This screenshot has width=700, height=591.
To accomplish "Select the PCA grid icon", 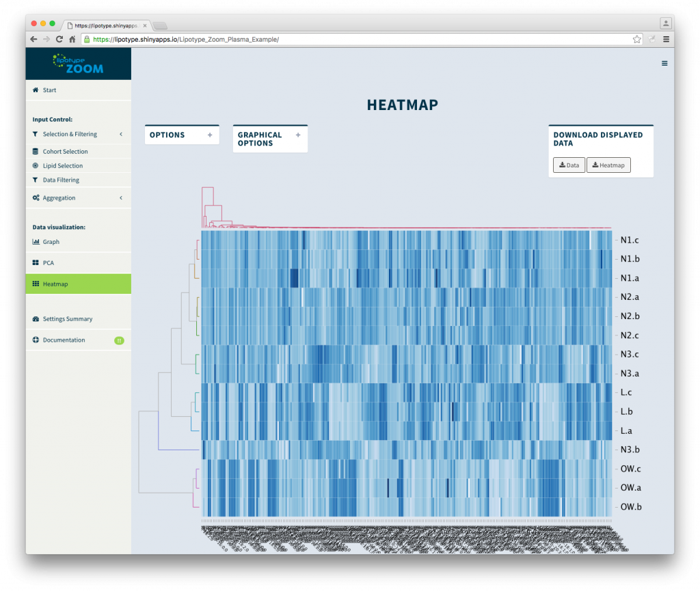I will click(35, 262).
